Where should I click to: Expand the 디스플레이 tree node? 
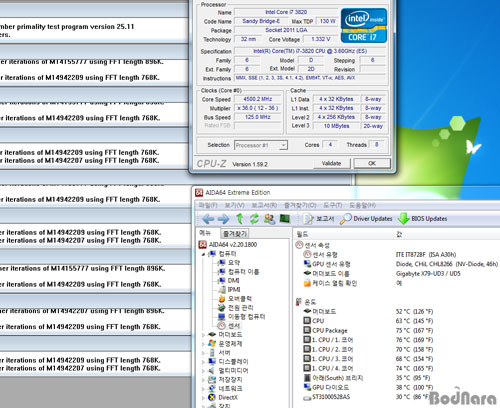click(x=203, y=362)
